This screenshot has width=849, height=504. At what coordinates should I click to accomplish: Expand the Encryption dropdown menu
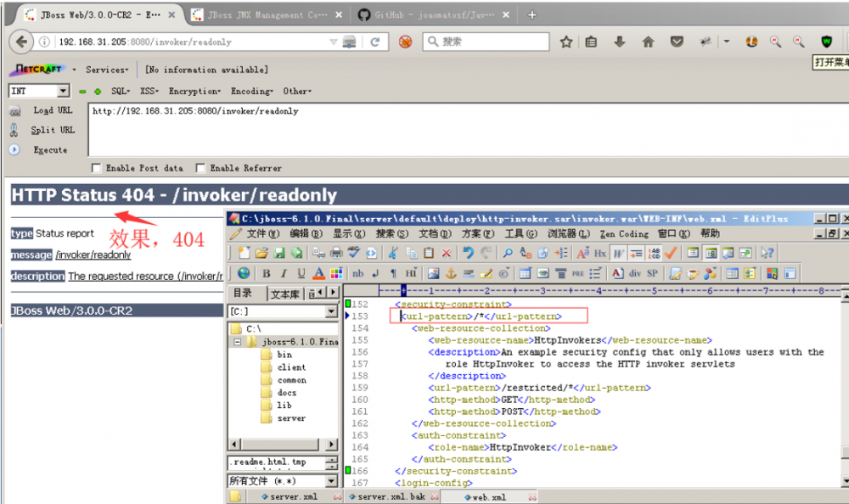(x=194, y=91)
